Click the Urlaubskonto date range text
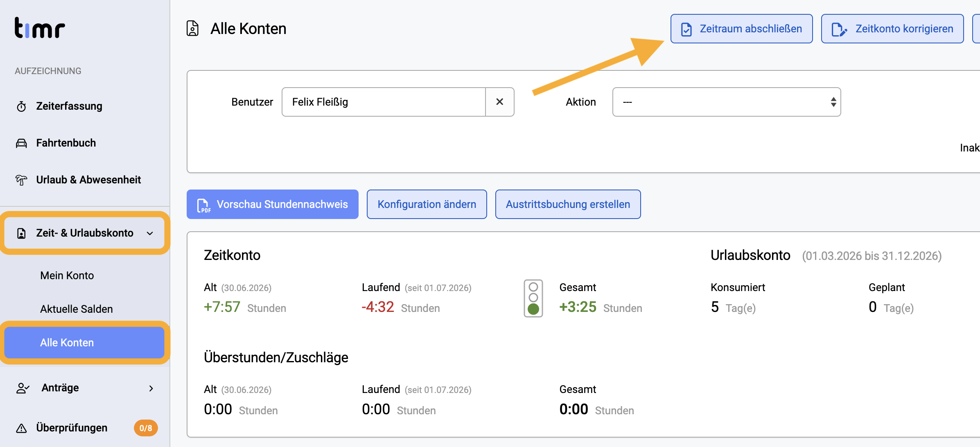The height and width of the screenshot is (447, 980). tap(872, 256)
